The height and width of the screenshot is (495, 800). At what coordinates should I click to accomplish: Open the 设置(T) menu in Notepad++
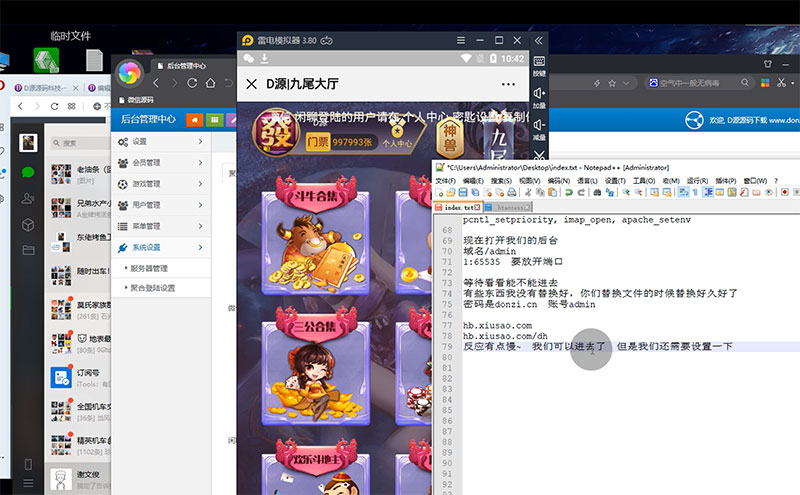[x=615, y=181]
